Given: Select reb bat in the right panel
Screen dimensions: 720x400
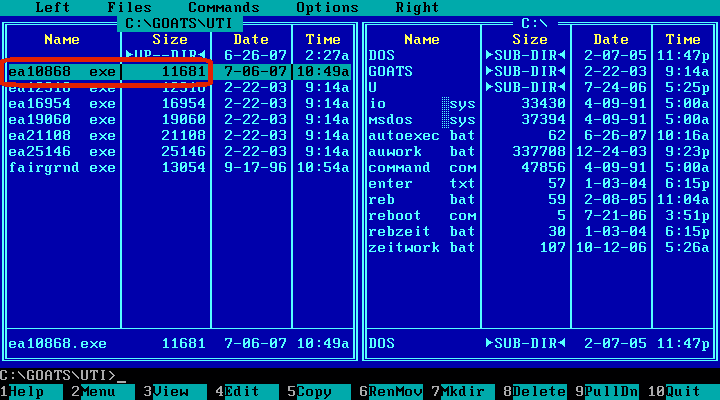Looking at the screenshot, I should coord(539,200).
